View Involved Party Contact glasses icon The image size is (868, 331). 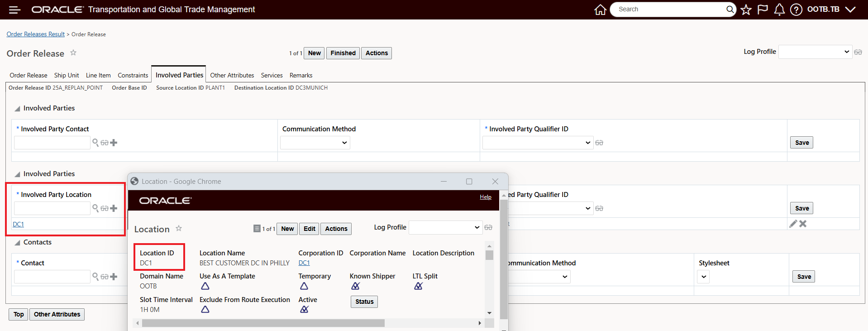[105, 143]
